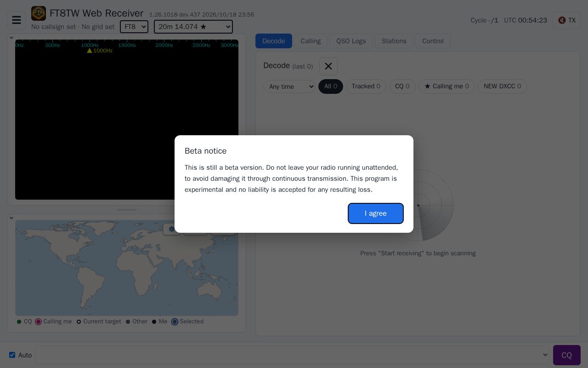Open the hamburger menu
This screenshot has height=368, width=588.
(17, 20)
